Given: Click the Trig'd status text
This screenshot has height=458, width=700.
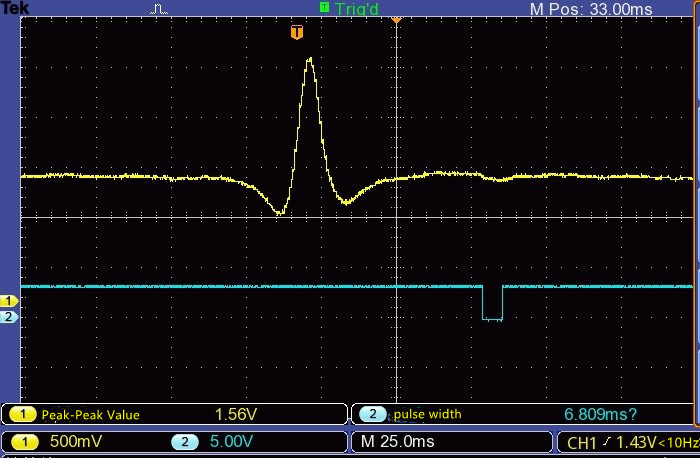Looking at the screenshot, I should coord(357,8).
